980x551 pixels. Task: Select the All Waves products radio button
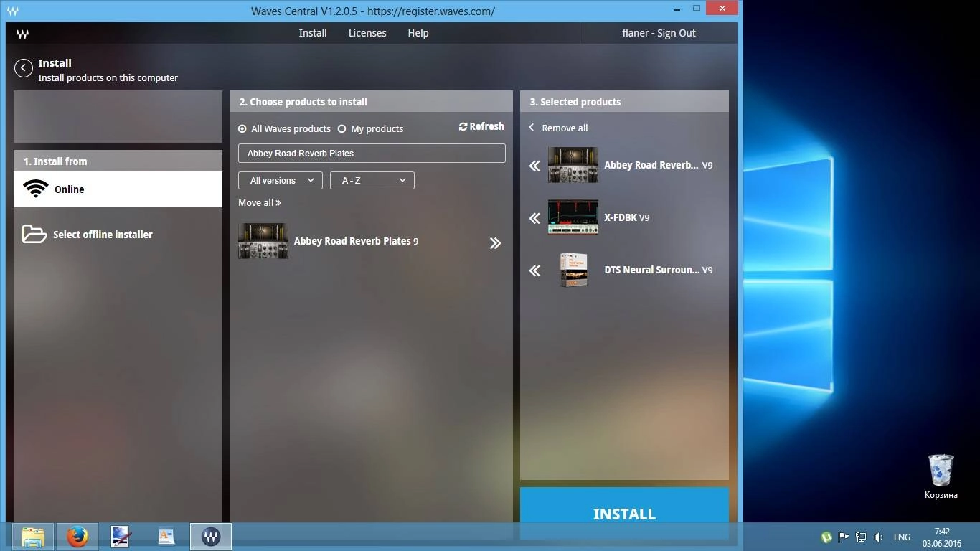click(x=242, y=129)
